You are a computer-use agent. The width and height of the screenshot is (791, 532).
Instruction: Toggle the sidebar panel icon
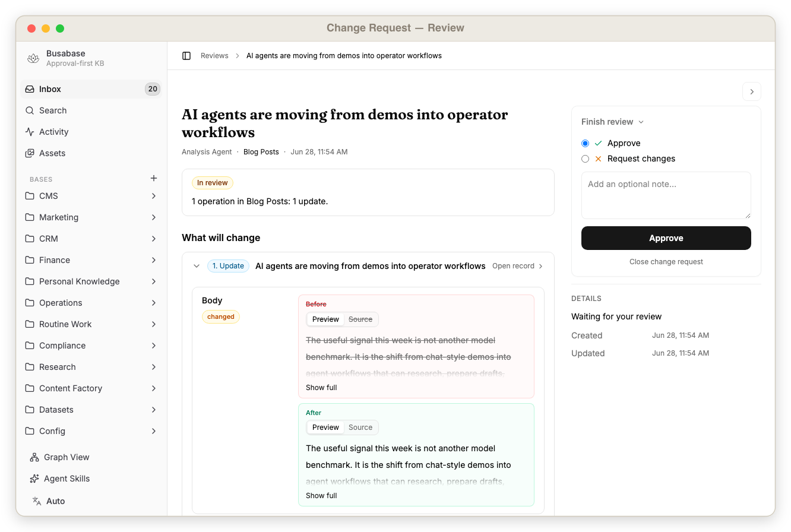[186, 56]
